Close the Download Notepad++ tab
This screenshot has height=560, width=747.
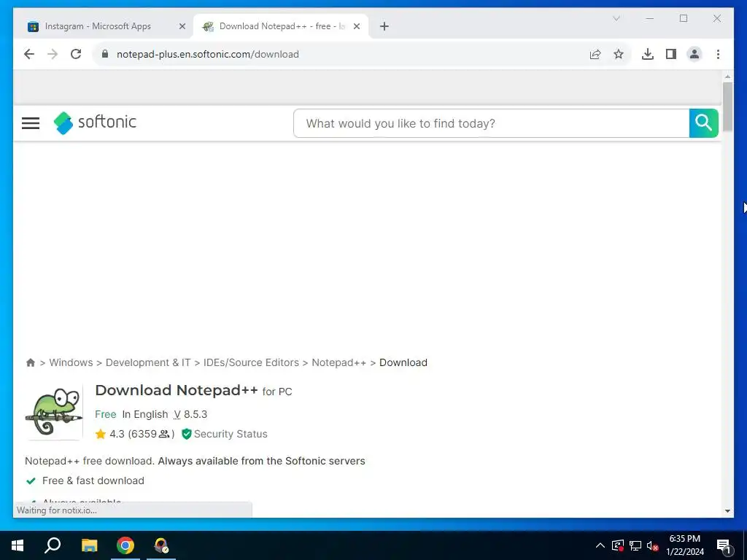[x=356, y=26]
